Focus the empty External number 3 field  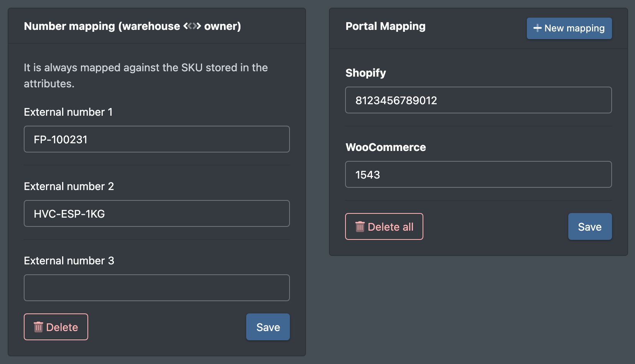[157, 288]
